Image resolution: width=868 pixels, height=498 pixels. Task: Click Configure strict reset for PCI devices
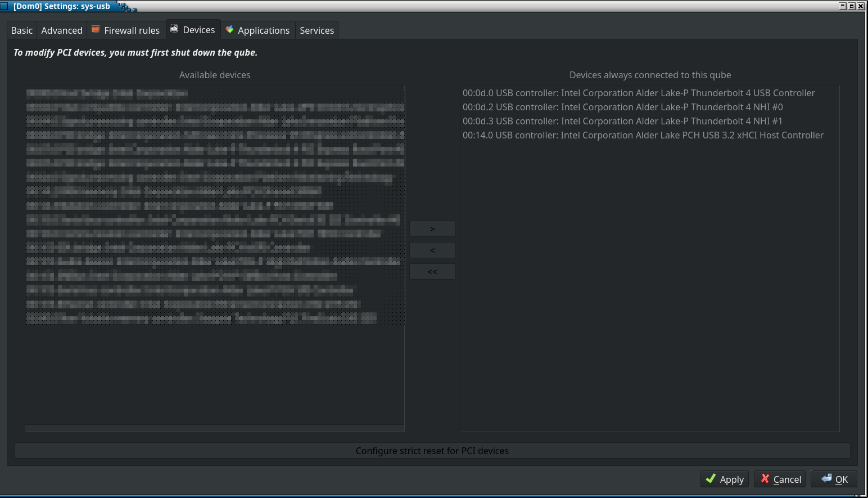coord(432,451)
